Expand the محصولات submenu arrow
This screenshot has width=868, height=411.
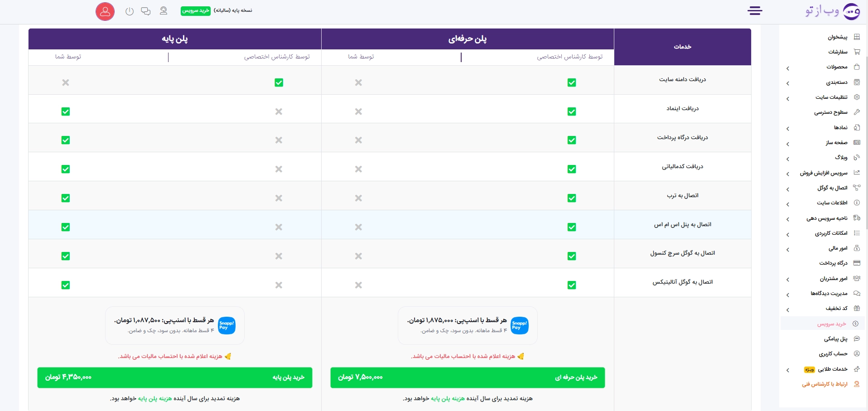(788, 68)
